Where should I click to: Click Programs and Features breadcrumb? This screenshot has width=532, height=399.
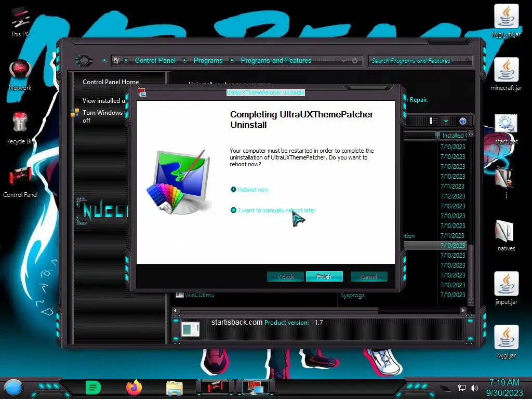tap(276, 61)
